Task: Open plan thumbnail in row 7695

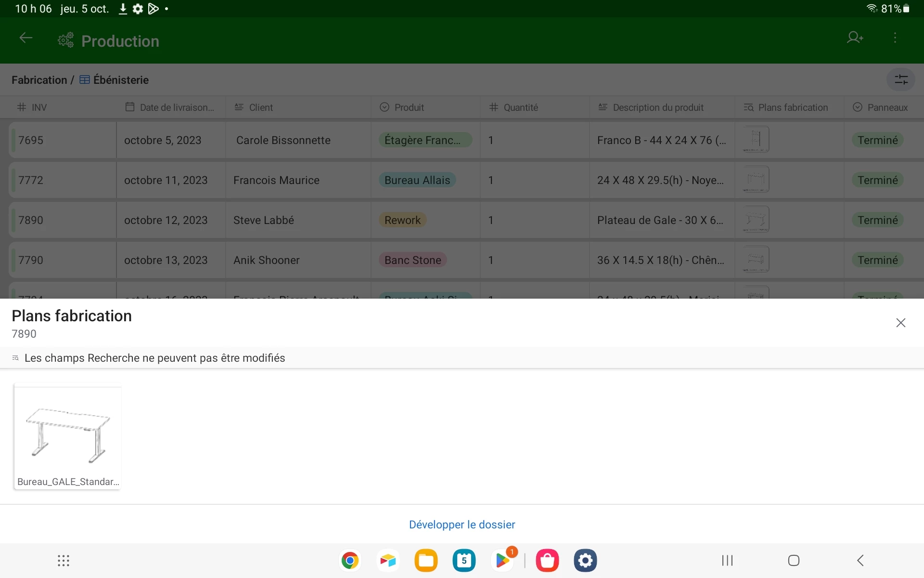Action: click(x=756, y=139)
